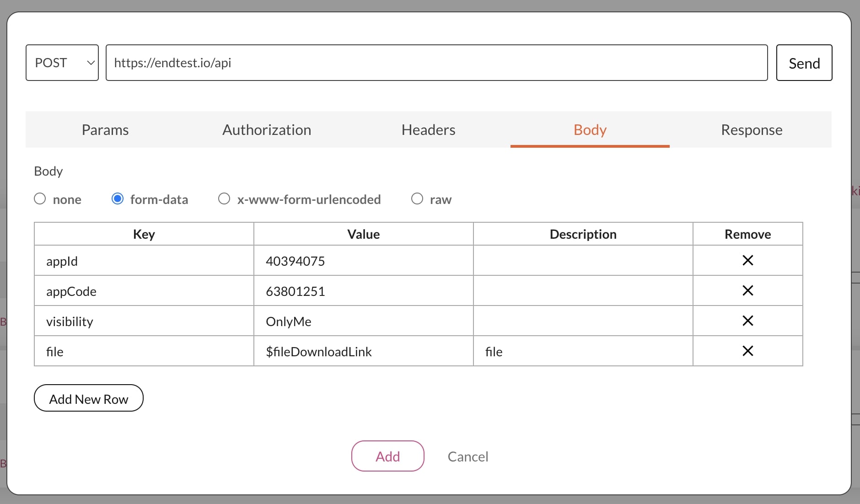The height and width of the screenshot is (504, 860).
Task: Delete the visibility row
Action: click(747, 321)
